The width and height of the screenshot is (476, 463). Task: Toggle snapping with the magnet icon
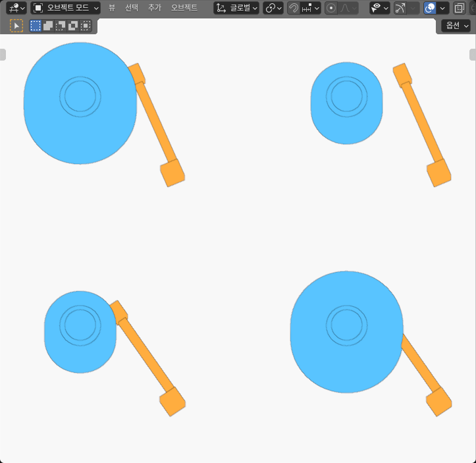[294, 8]
